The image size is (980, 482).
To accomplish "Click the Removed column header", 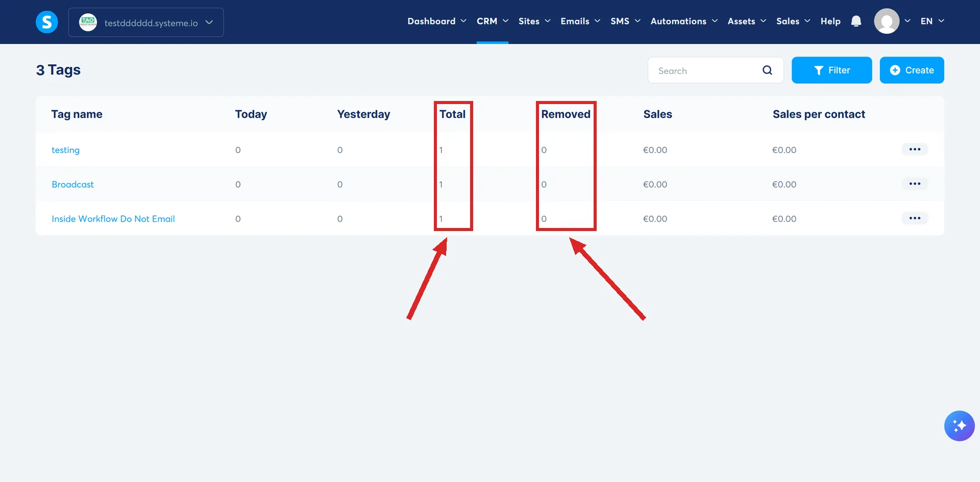I will [566, 114].
